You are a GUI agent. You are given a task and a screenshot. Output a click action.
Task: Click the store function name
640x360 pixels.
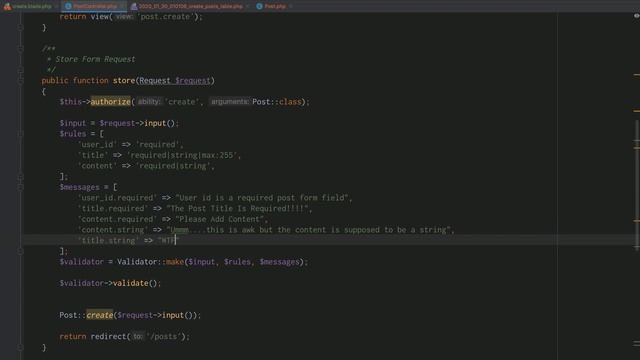click(x=124, y=80)
